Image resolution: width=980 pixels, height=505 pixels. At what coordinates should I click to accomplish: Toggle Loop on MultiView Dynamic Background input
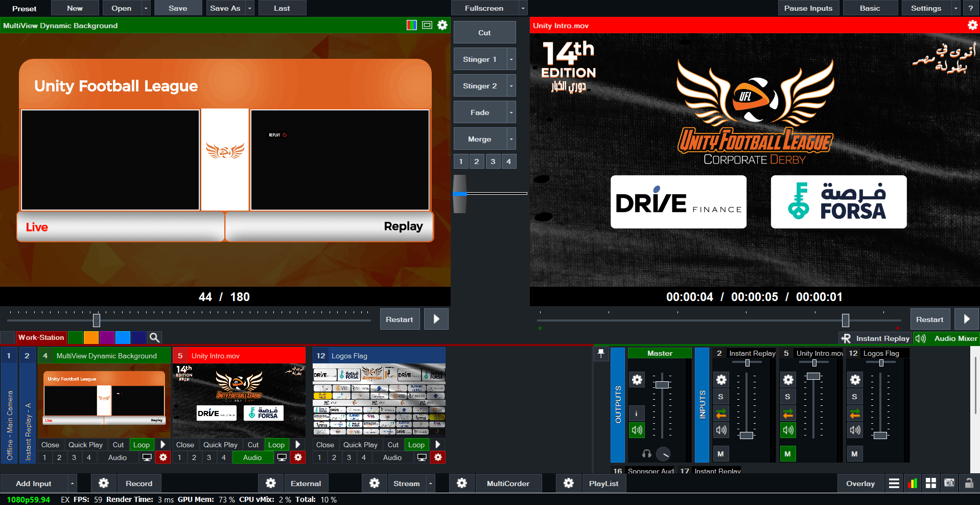coord(142,445)
